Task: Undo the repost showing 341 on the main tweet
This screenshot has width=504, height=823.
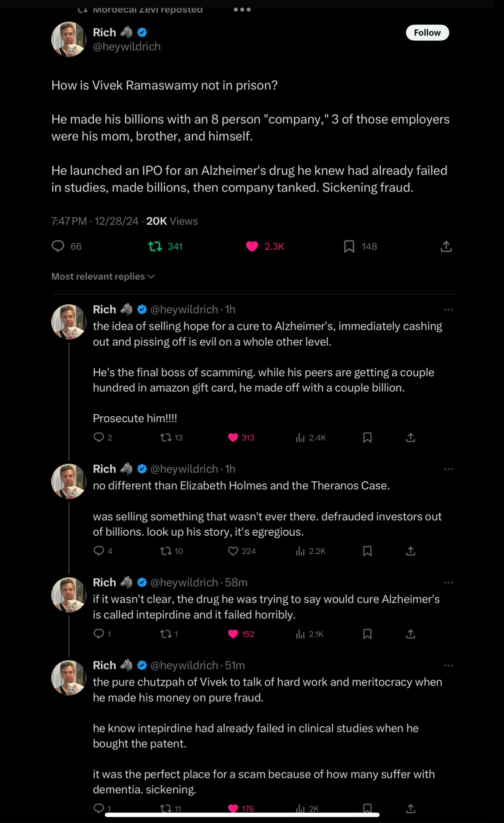Action: click(155, 246)
